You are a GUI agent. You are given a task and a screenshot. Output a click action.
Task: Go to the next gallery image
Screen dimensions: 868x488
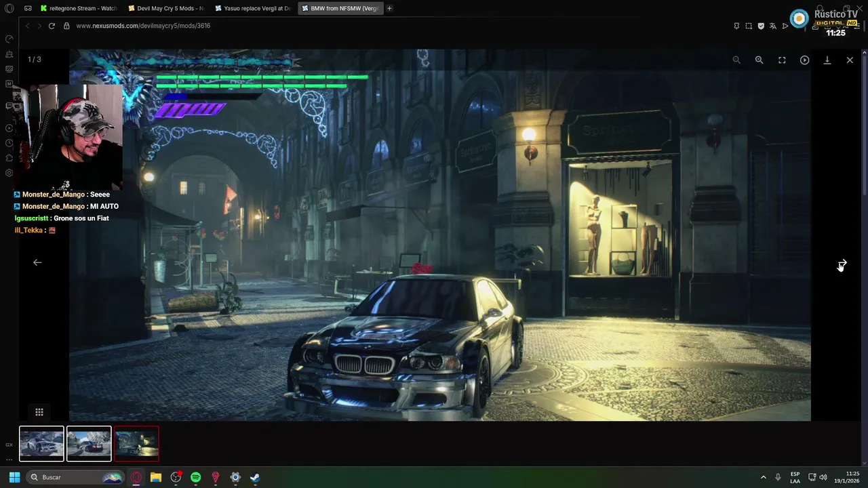[842, 262]
